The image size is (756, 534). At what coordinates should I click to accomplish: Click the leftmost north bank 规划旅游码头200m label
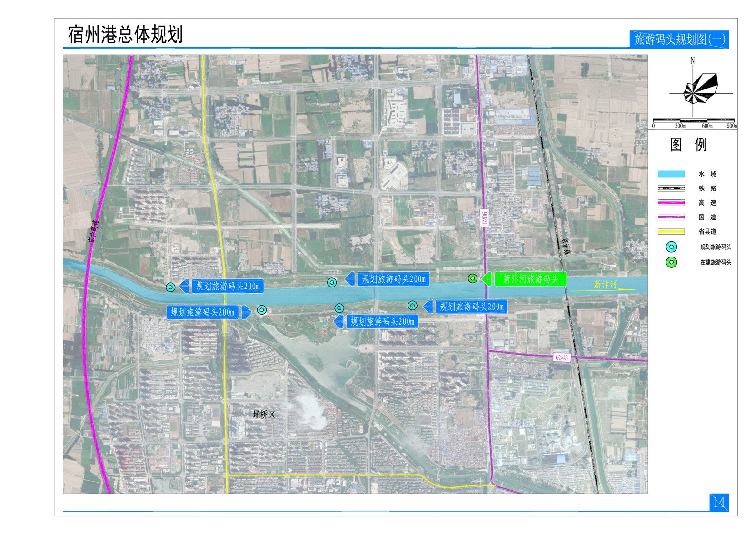coord(228,286)
